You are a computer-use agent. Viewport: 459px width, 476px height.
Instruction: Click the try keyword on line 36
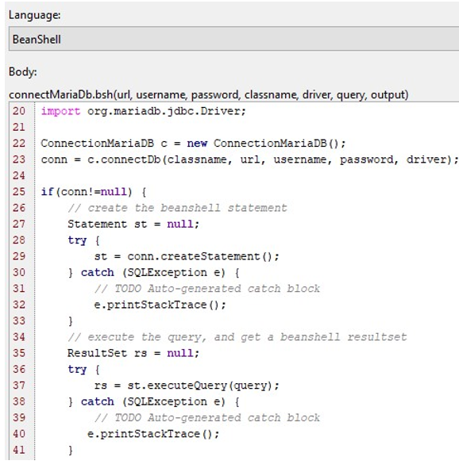(77, 370)
